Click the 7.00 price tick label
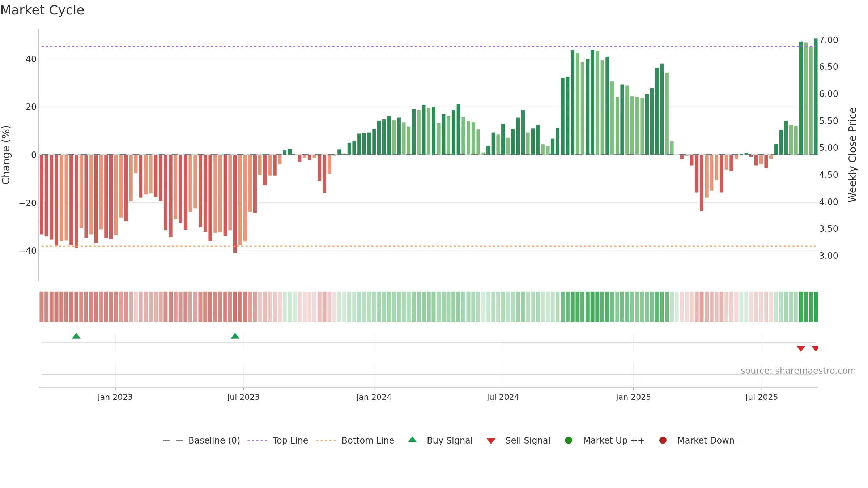The height and width of the screenshot is (488, 868). pyautogui.click(x=829, y=40)
